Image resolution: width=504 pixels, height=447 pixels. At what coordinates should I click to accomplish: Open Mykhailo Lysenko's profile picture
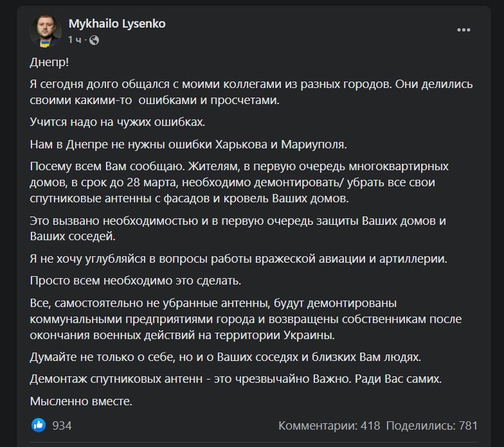point(46,31)
